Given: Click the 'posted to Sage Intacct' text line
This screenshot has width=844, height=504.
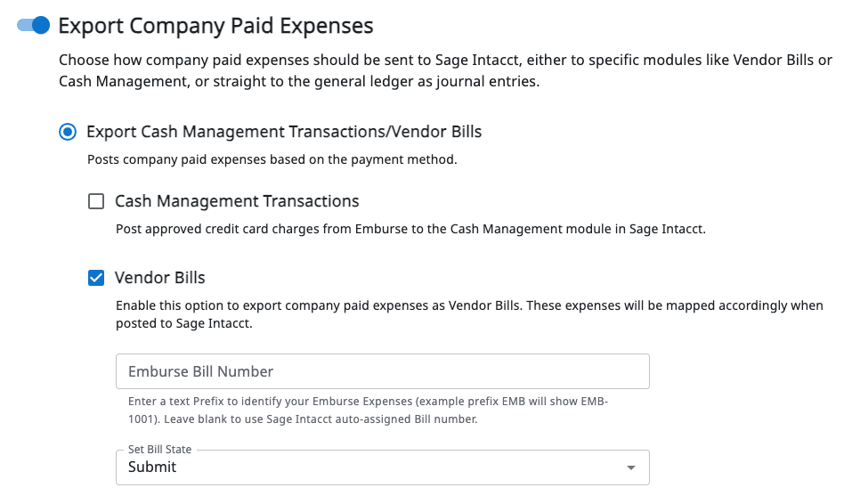Looking at the screenshot, I should click(x=184, y=323).
